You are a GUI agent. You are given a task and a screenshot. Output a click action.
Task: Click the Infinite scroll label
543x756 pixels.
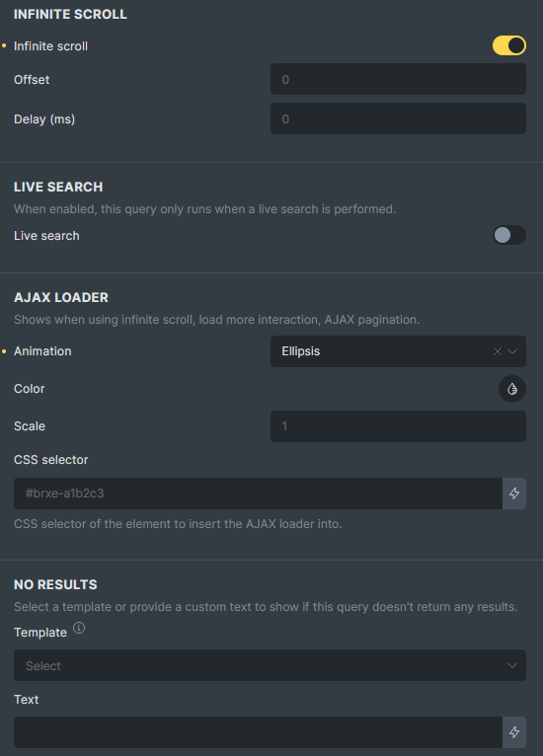[50, 46]
